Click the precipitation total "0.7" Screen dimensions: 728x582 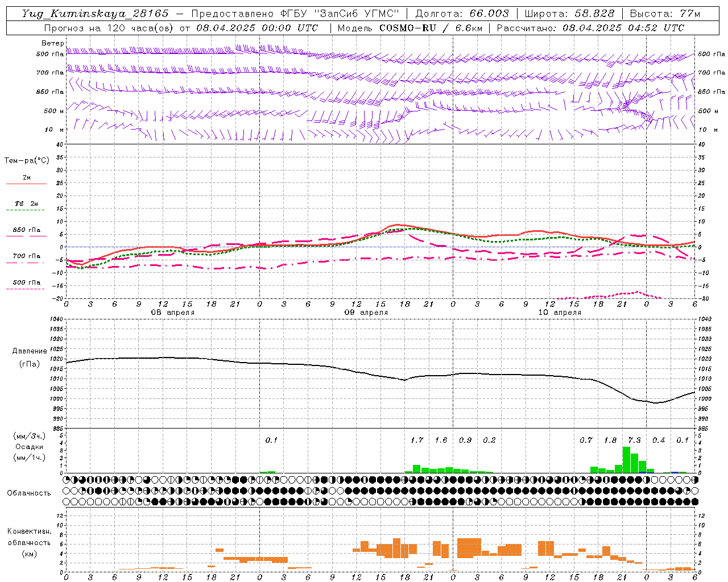[x=586, y=440]
